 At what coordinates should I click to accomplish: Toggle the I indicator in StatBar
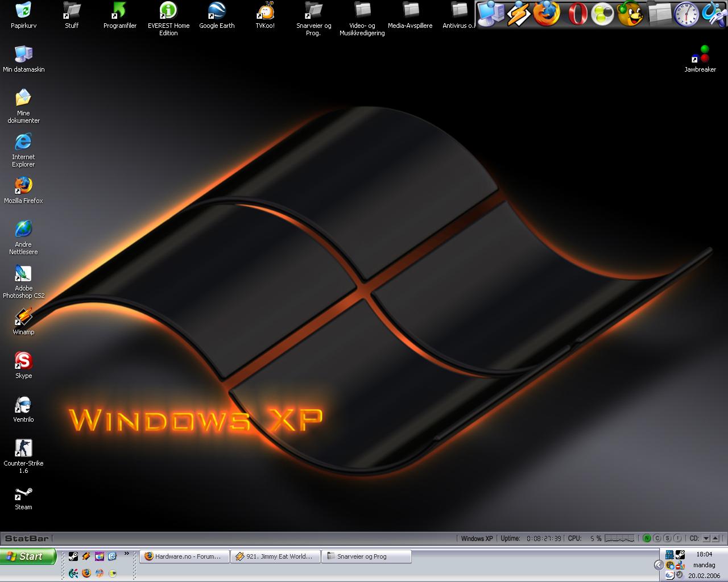coord(677,538)
